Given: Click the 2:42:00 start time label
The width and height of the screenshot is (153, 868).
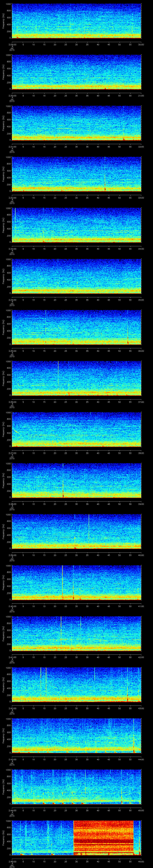Looking at the screenshot, I should (x=12, y=708).
